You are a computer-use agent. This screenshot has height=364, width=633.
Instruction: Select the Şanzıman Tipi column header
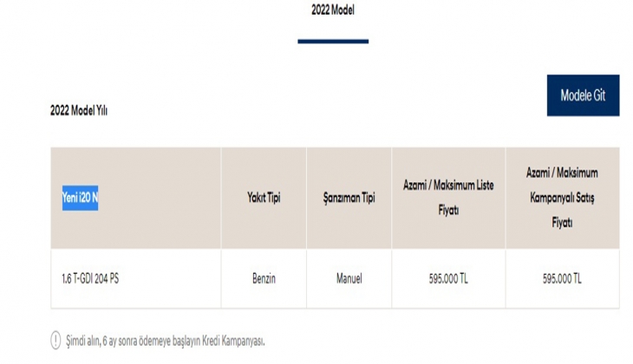(349, 198)
